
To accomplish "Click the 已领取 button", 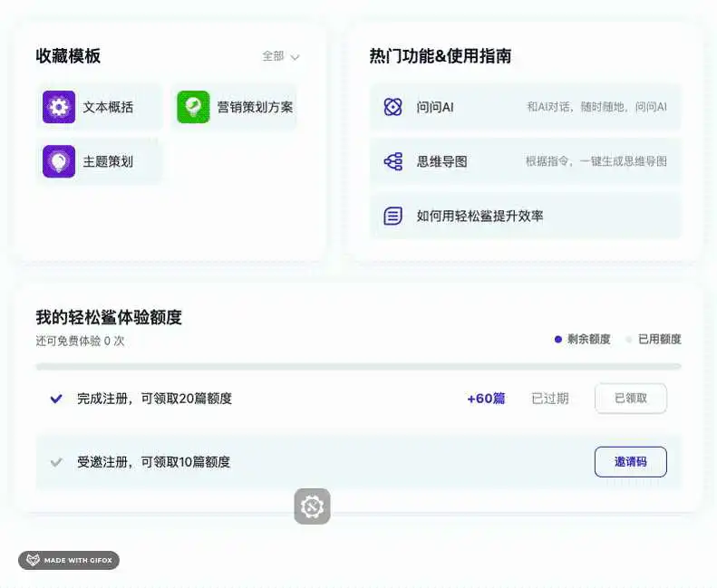I will [631, 399].
